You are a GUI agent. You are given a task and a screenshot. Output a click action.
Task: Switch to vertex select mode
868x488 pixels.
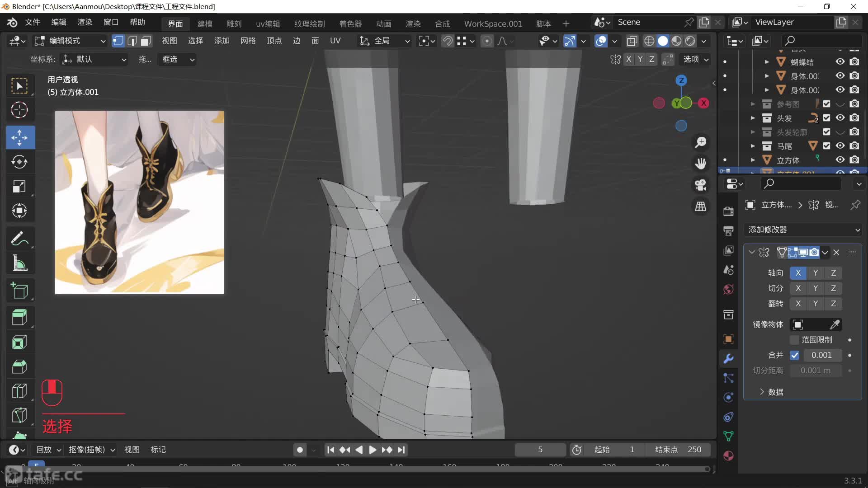pos(118,41)
